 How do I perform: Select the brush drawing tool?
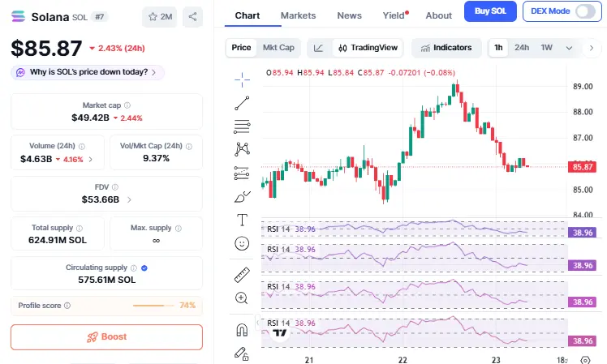pos(242,196)
